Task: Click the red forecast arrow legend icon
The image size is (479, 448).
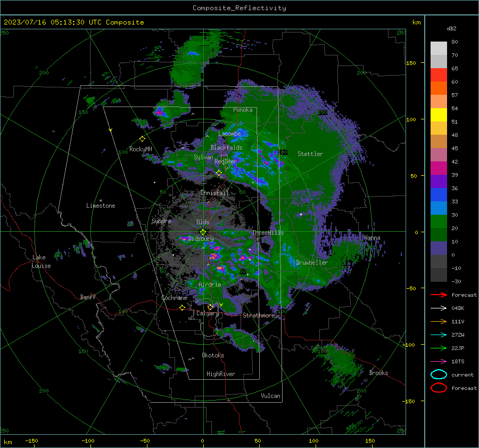Action: (x=439, y=295)
